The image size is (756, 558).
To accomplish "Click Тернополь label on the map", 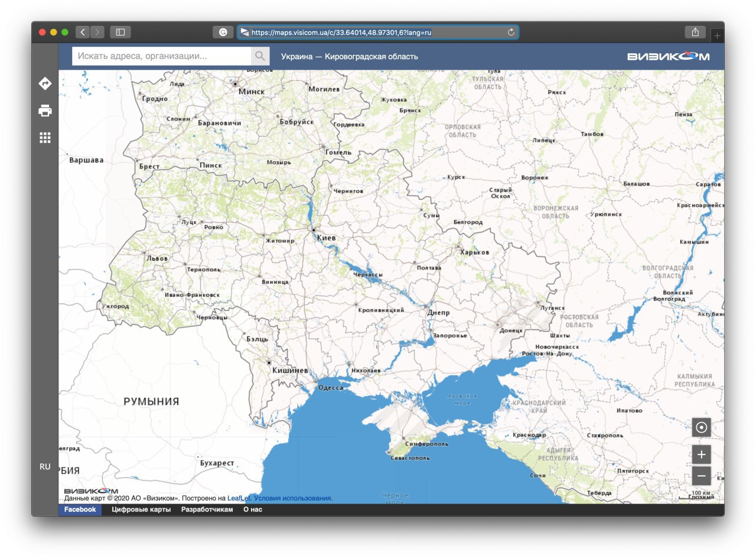I will 203,270.
